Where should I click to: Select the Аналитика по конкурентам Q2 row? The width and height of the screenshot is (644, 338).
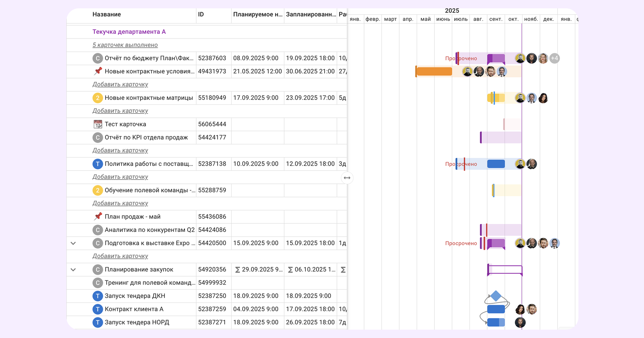(149, 230)
